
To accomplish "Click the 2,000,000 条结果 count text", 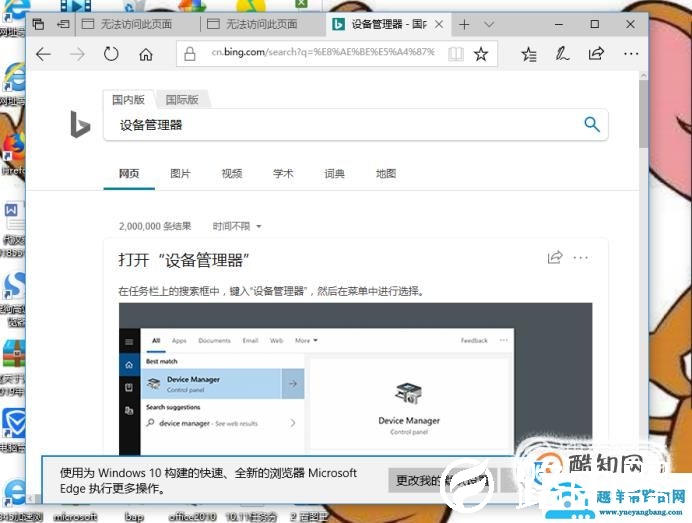I will [155, 226].
